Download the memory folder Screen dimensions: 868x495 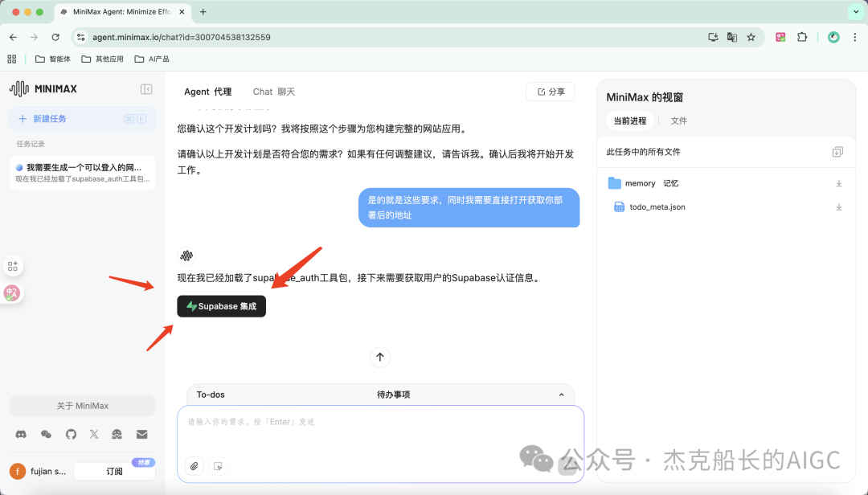tap(838, 183)
